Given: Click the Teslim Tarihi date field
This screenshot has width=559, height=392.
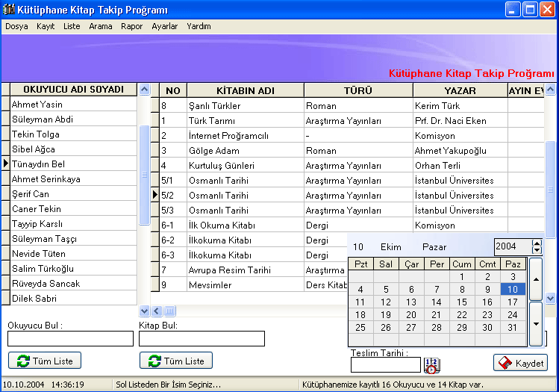Looking at the screenshot, I should (x=385, y=365).
